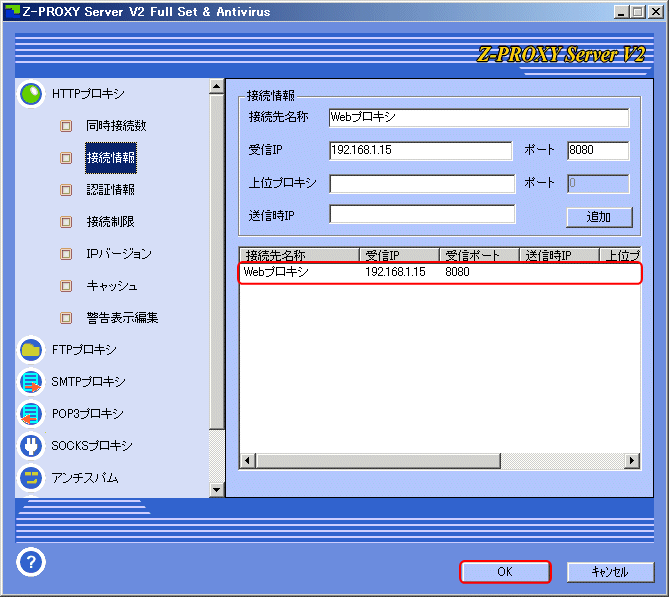669x597 pixels.
Task: Click the sidebar scroll up arrow
Action: click(216, 87)
